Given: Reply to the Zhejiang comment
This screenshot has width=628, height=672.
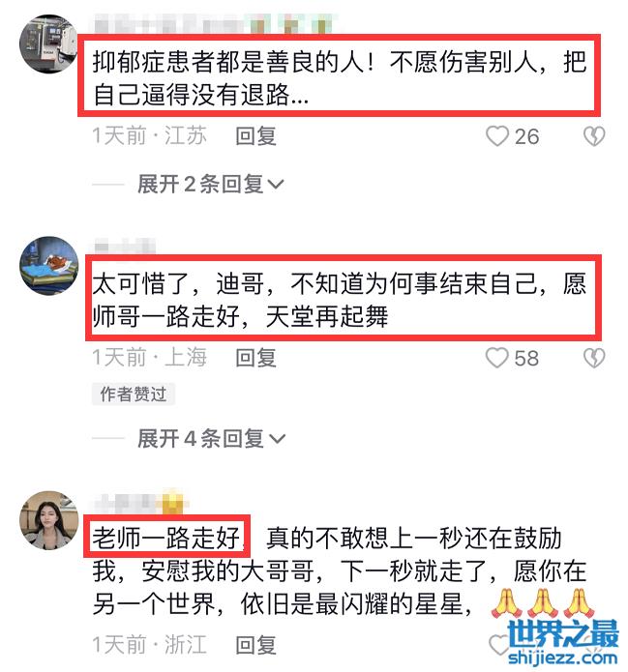Looking at the screenshot, I should 255,645.
